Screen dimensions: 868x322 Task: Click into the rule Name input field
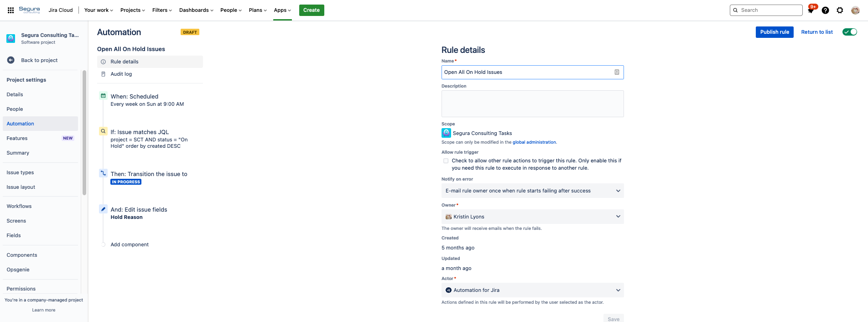coord(532,72)
